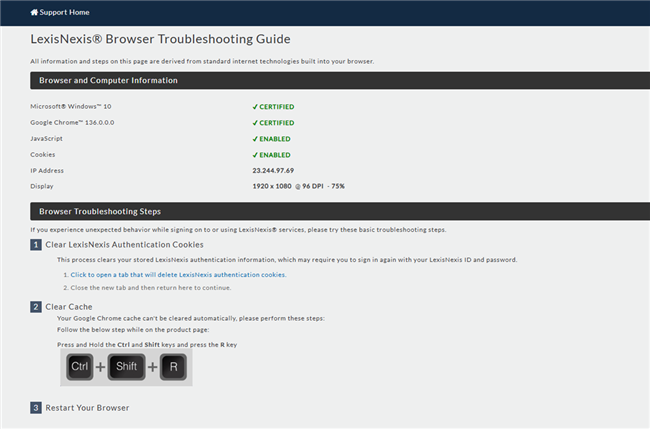Click the Ctrl key image
Screen dimensions: 650x429
point(80,367)
